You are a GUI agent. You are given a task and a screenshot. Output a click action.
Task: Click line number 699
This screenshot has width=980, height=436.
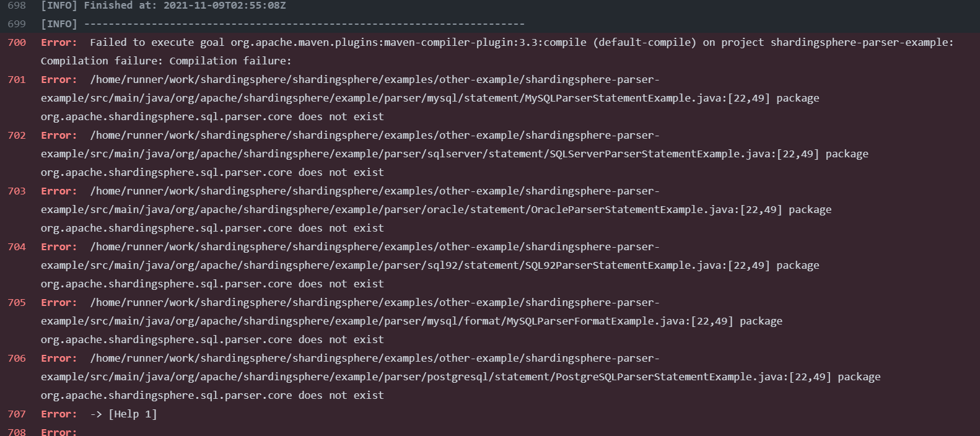point(17,24)
